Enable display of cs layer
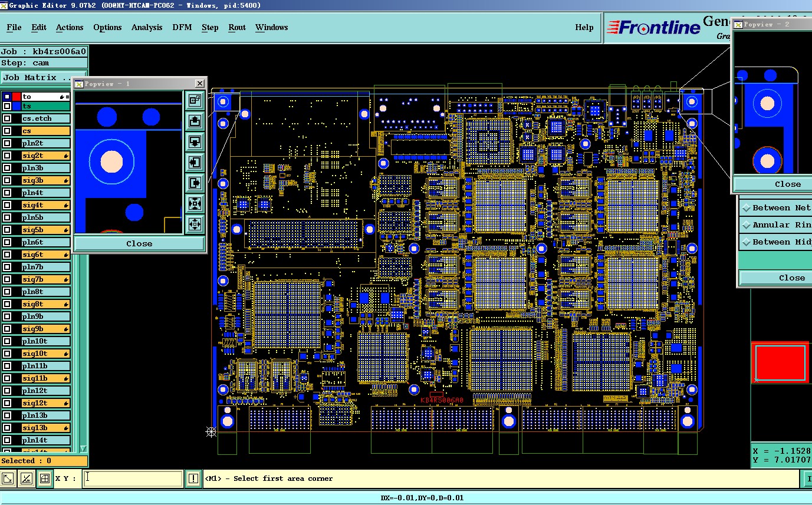Screen dimensions: 812x505 7,131
